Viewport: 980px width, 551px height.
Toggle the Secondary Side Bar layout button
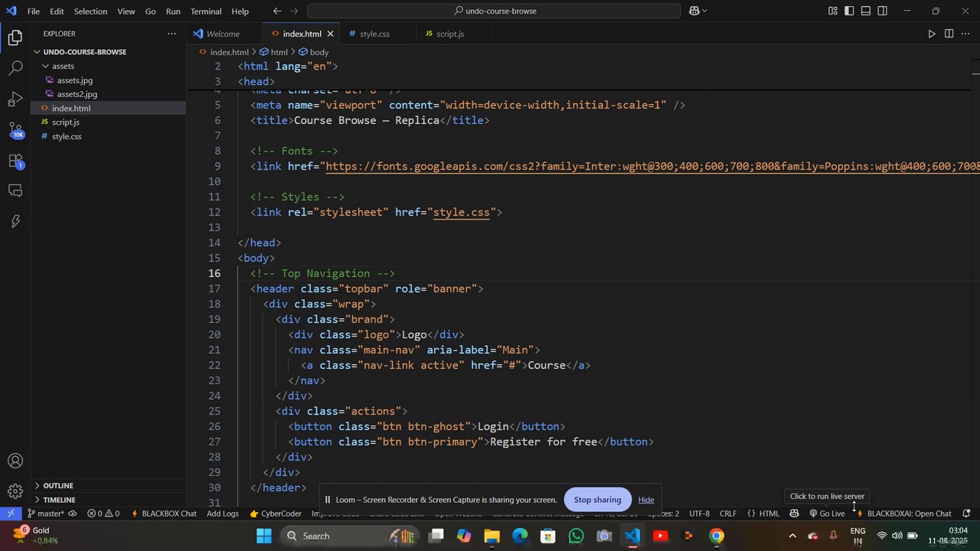click(x=883, y=11)
